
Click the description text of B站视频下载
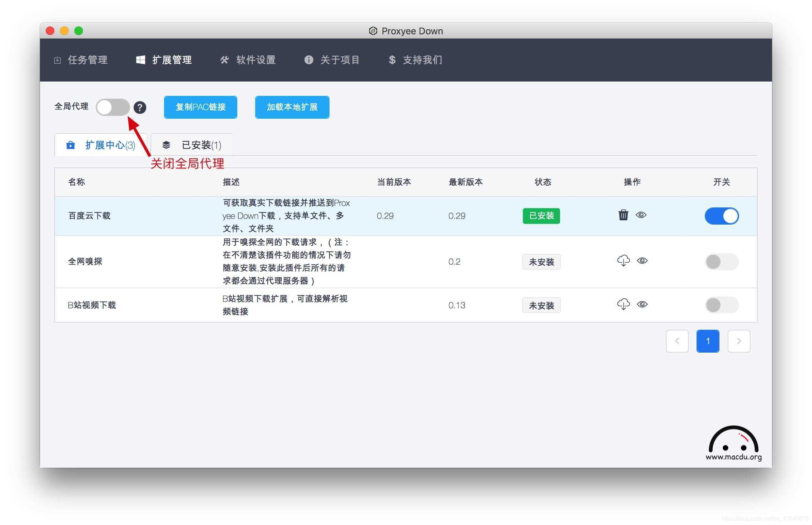pyautogui.click(x=285, y=305)
